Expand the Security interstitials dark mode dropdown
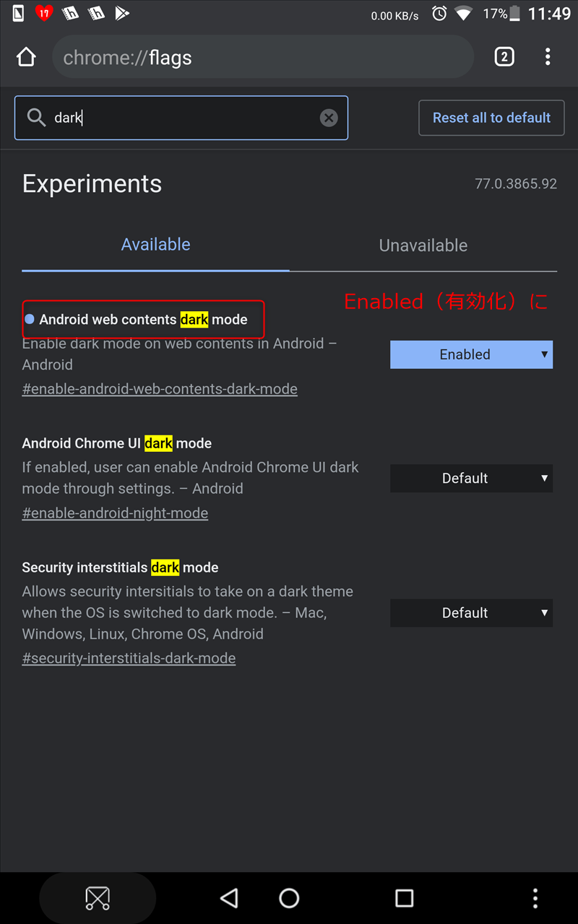The width and height of the screenshot is (578, 924). pyautogui.click(x=471, y=613)
